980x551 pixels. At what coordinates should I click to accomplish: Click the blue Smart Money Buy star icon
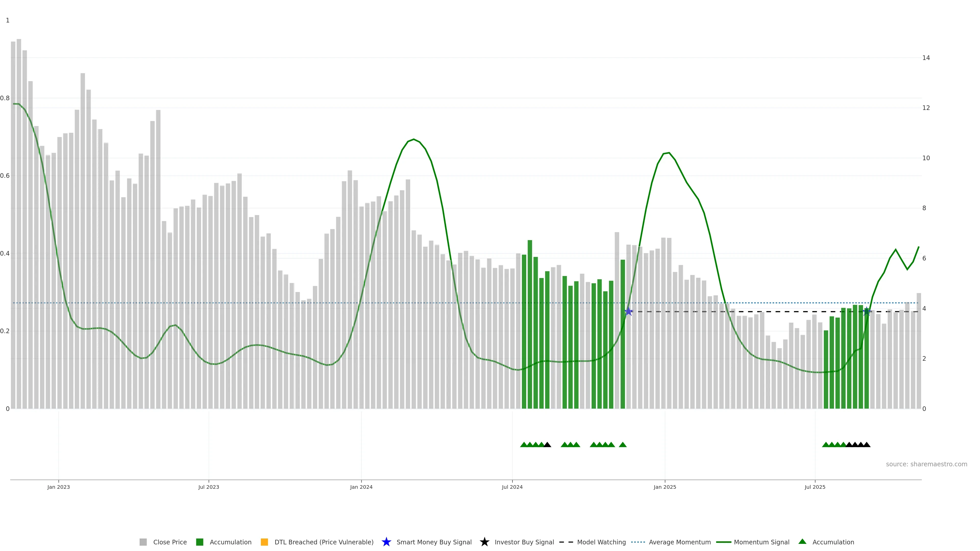click(386, 542)
